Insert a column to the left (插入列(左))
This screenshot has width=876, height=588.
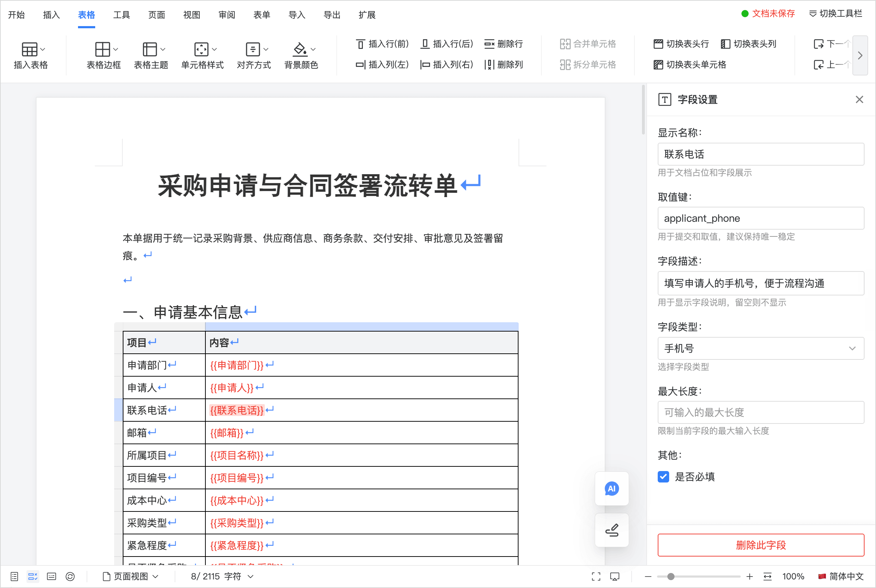[x=382, y=64]
